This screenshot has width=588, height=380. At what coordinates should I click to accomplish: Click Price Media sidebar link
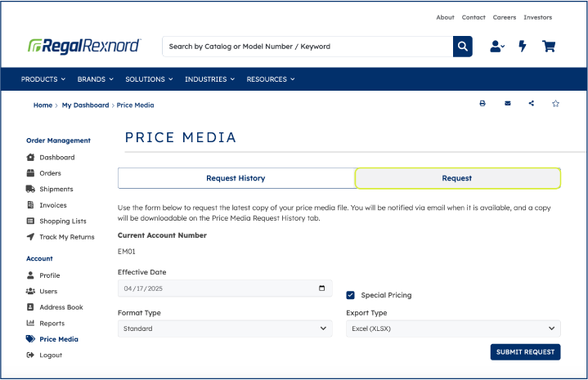pyautogui.click(x=59, y=339)
